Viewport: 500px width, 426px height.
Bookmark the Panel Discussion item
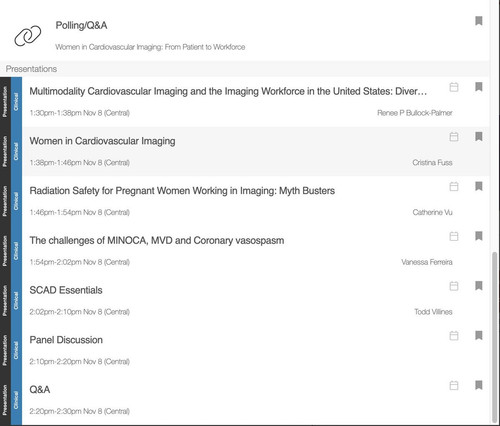point(479,335)
